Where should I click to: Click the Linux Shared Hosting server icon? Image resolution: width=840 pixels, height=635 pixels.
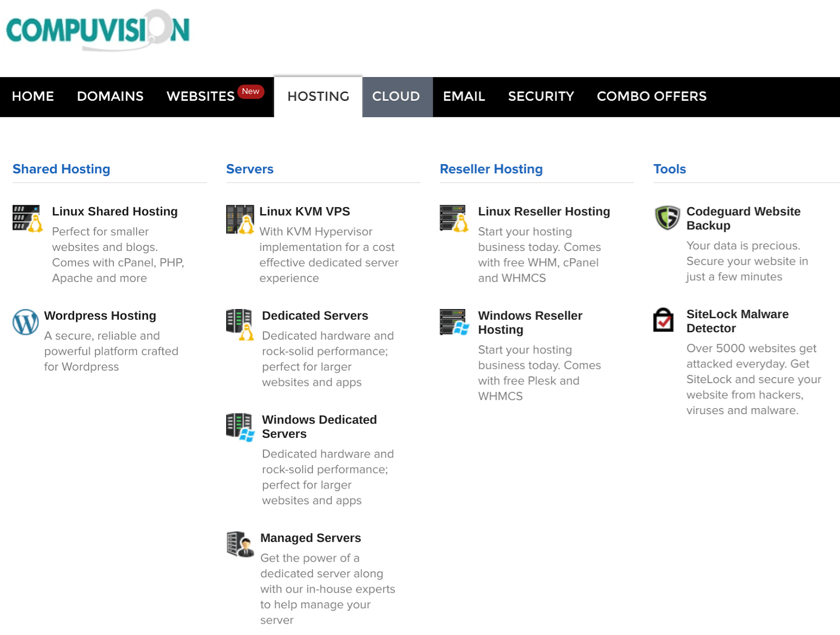27,218
